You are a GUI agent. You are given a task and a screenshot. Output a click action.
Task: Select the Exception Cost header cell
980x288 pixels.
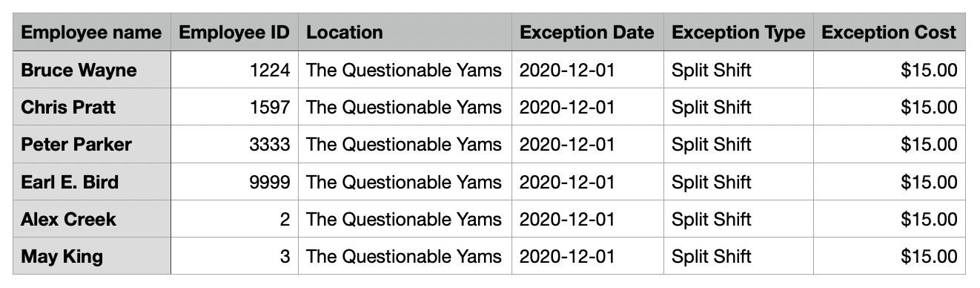point(890,33)
